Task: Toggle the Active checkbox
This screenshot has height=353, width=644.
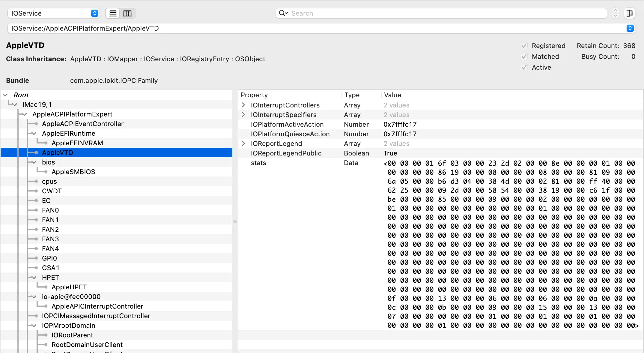Action: pos(524,67)
